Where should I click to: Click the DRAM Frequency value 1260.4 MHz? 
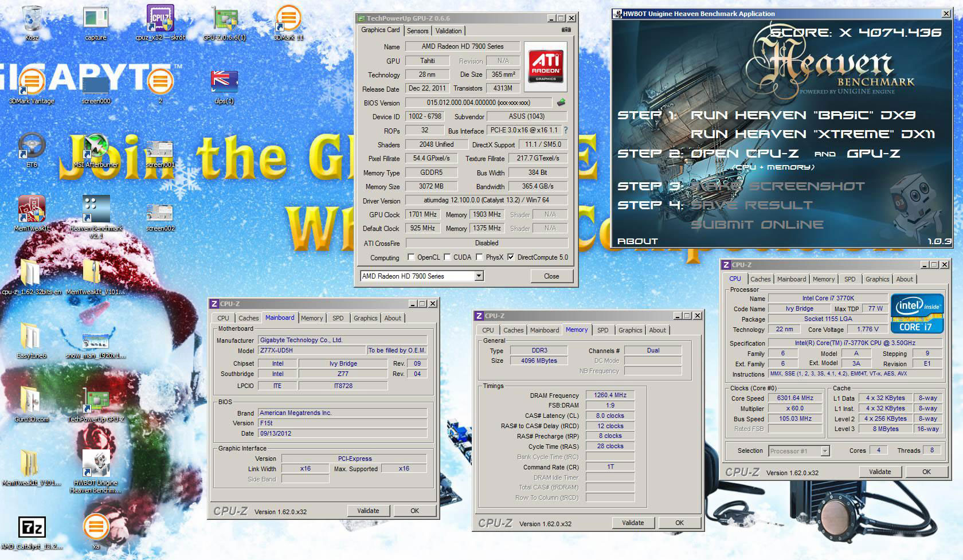coord(610,395)
